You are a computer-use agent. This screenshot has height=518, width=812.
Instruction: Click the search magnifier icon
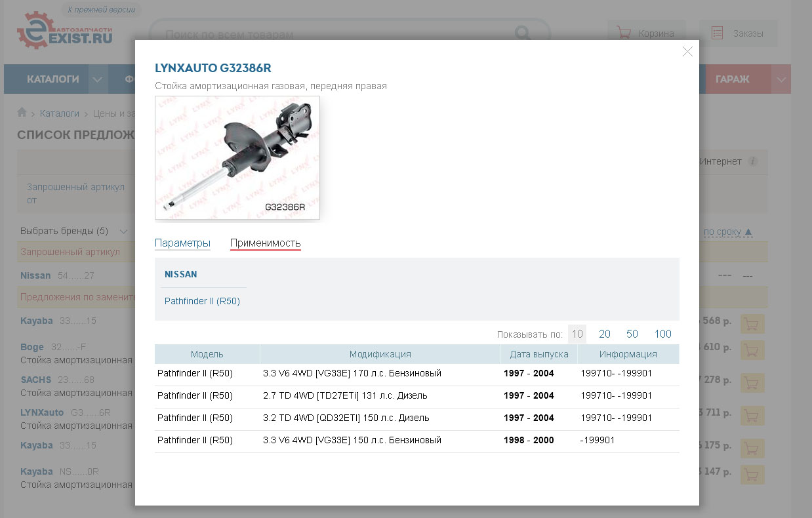click(x=523, y=34)
